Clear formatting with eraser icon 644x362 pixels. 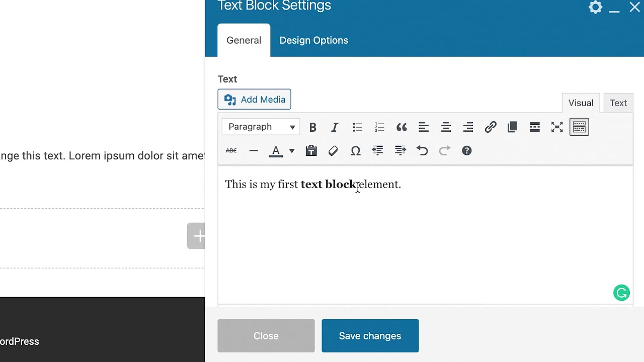pos(333,150)
